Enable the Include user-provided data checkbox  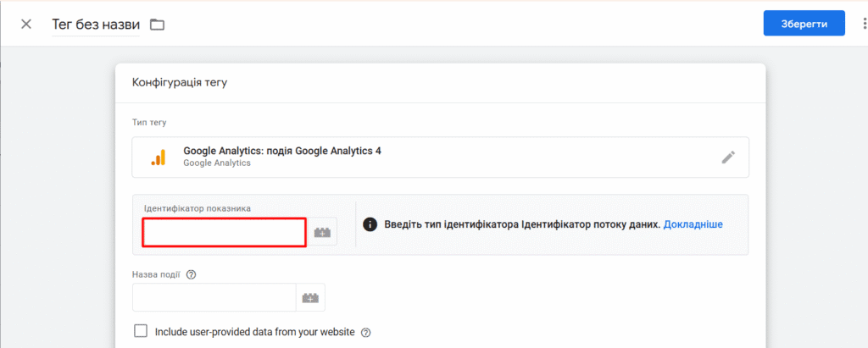tap(142, 331)
